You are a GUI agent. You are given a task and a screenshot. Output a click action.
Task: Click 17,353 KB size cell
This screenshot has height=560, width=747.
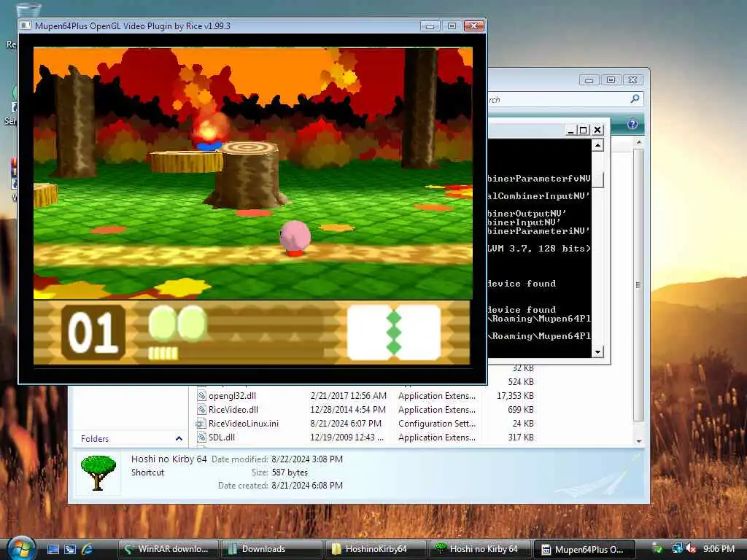[515, 396]
